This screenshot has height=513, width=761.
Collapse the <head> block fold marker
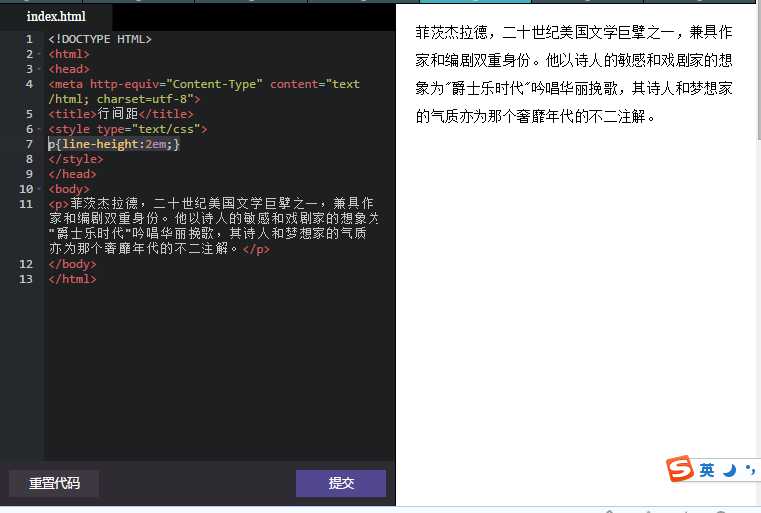click(39, 69)
